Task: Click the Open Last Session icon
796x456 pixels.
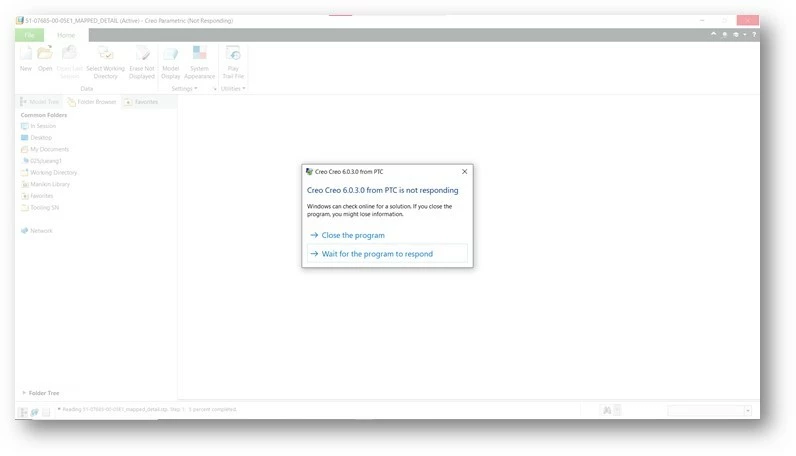Action: tap(69, 53)
